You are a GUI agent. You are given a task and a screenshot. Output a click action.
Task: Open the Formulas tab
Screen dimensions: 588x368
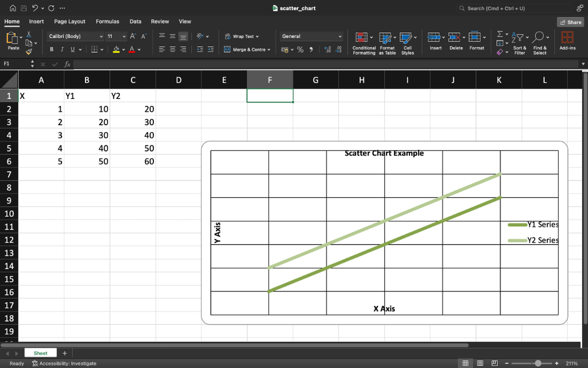tap(107, 21)
